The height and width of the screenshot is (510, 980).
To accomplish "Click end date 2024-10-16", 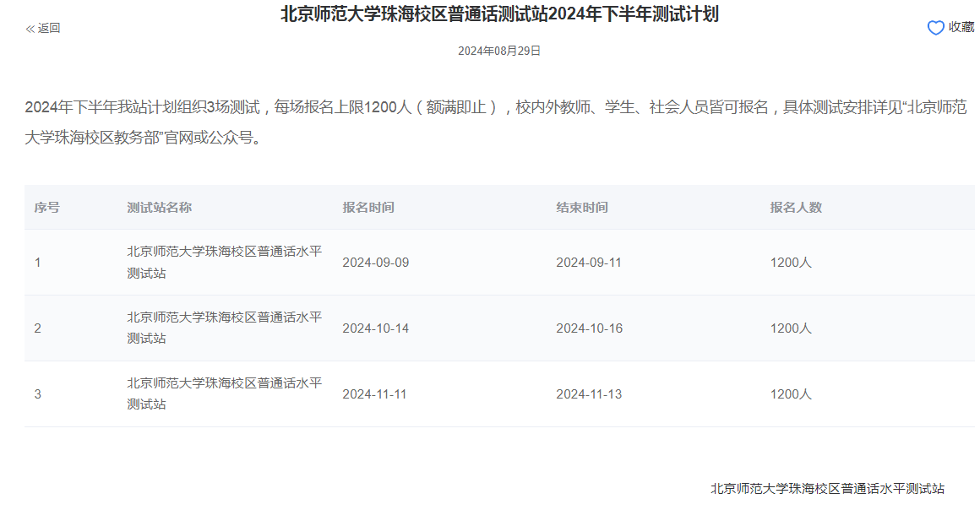I will (x=590, y=328).
